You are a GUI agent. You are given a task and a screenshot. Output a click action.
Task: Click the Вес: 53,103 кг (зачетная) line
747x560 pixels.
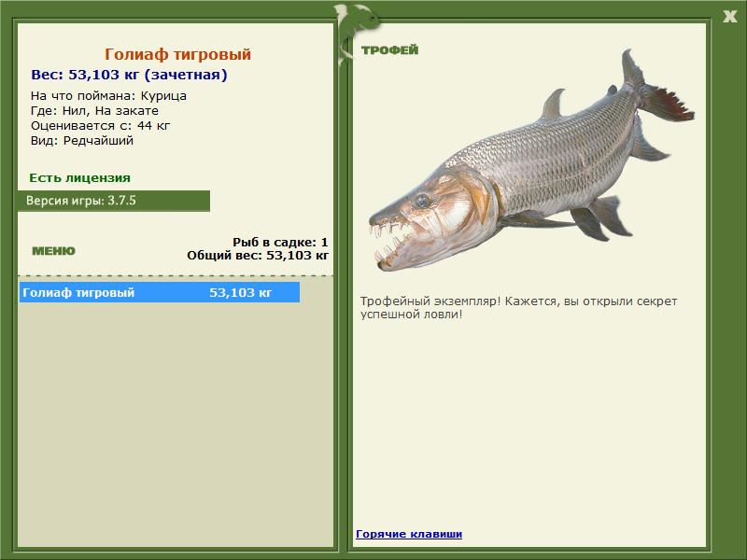tap(129, 75)
